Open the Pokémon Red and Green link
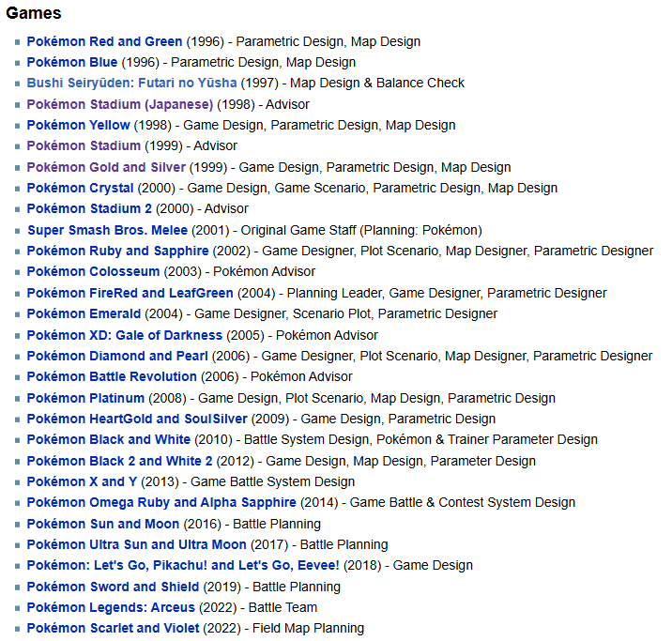672x641 pixels. pyautogui.click(x=104, y=41)
